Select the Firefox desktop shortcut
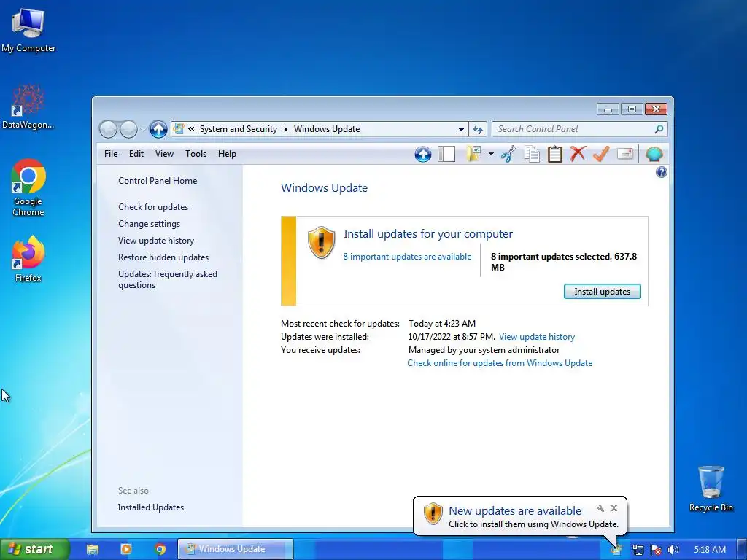The image size is (747, 560). click(x=28, y=259)
